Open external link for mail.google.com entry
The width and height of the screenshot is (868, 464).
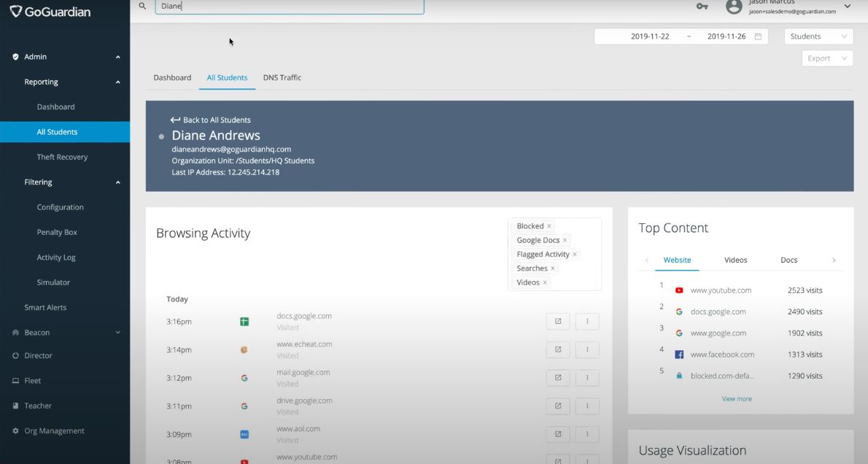tap(558, 378)
